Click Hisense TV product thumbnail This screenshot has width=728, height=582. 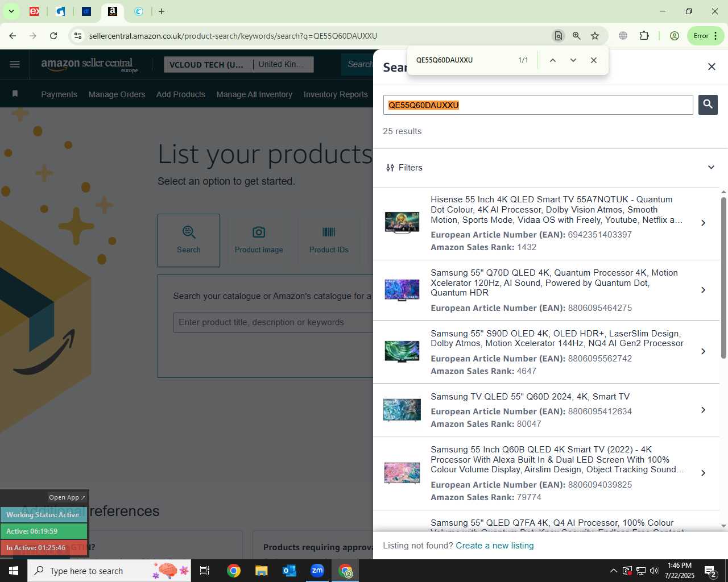tap(402, 223)
